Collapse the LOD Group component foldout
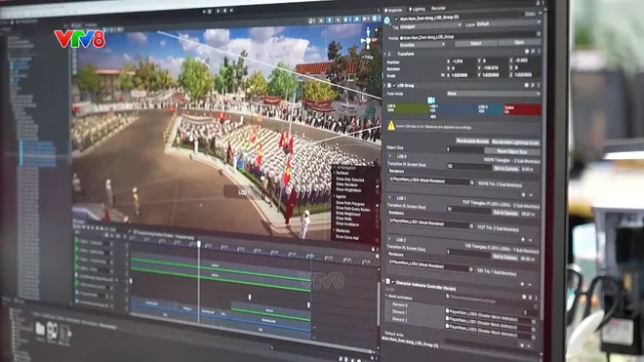 click(x=384, y=86)
